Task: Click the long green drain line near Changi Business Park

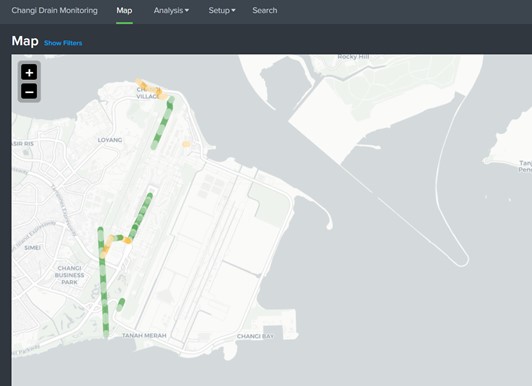Action: tap(103, 282)
